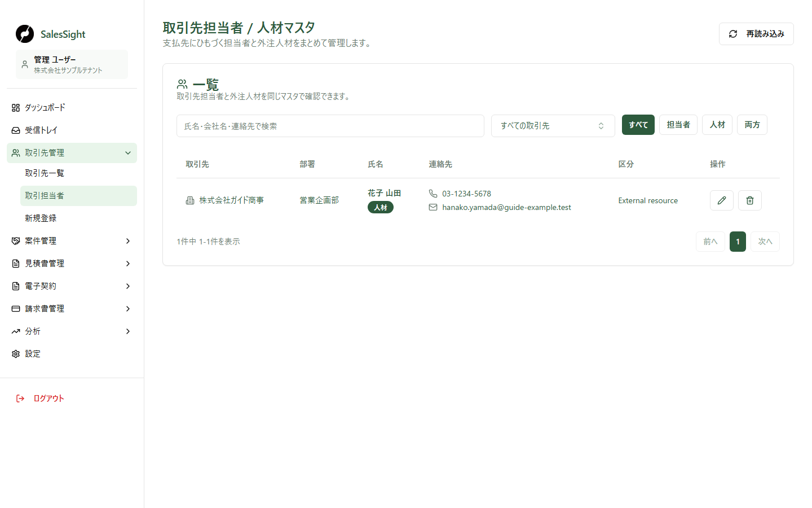
Task: Click the SalesSight logo icon
Action: [25, 34]
